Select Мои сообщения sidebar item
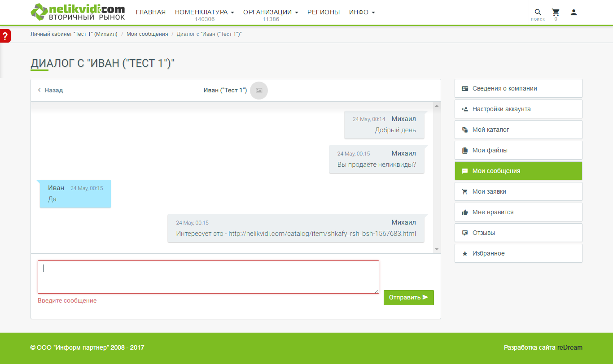 [518, 171]
